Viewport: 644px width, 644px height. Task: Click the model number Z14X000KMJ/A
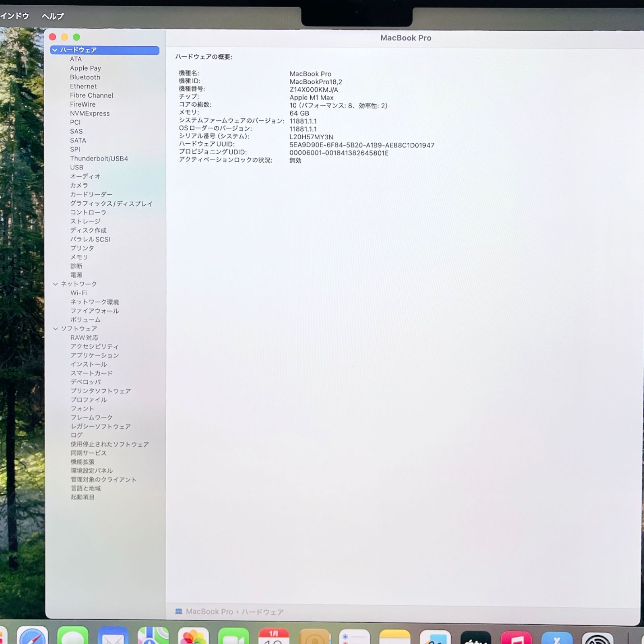pos(314,90)
